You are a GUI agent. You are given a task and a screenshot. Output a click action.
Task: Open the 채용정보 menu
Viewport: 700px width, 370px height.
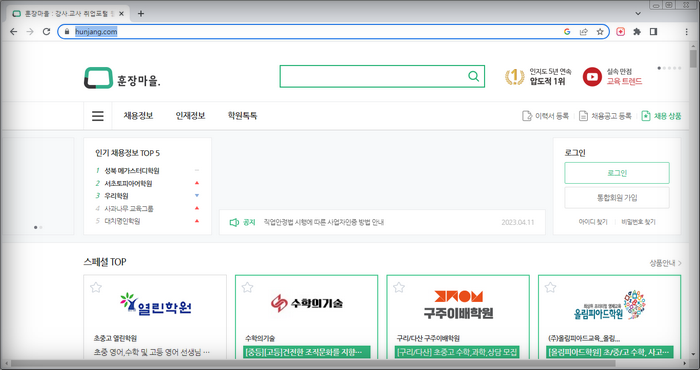tap(138, 116)
